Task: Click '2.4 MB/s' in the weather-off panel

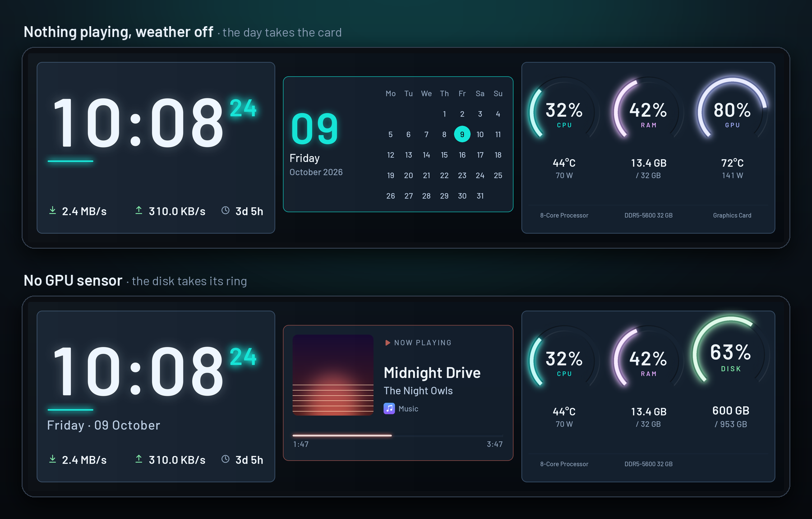Action: pos(84,211)
